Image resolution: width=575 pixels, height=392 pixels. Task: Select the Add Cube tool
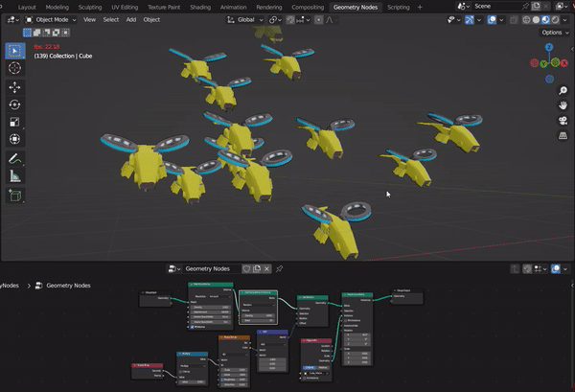coord(15,196)
